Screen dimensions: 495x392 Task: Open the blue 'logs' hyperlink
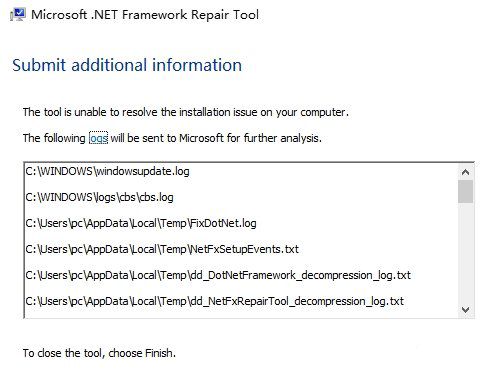98,138
